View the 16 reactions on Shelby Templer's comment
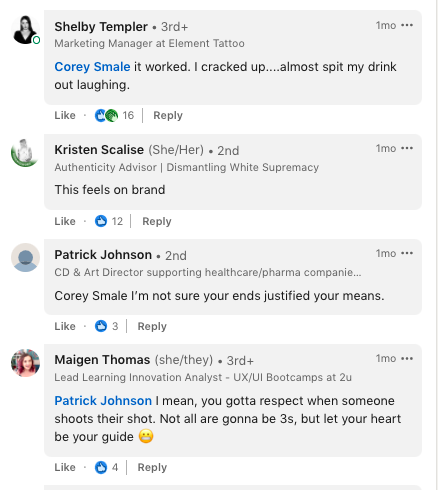This screenshot has height=490, width=438. tap(114, 115)
